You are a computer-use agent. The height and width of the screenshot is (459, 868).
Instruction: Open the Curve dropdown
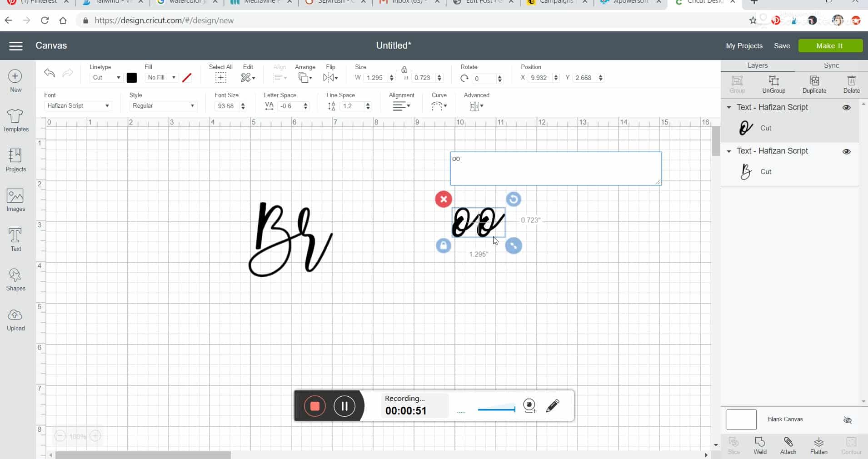coord(439,106)
